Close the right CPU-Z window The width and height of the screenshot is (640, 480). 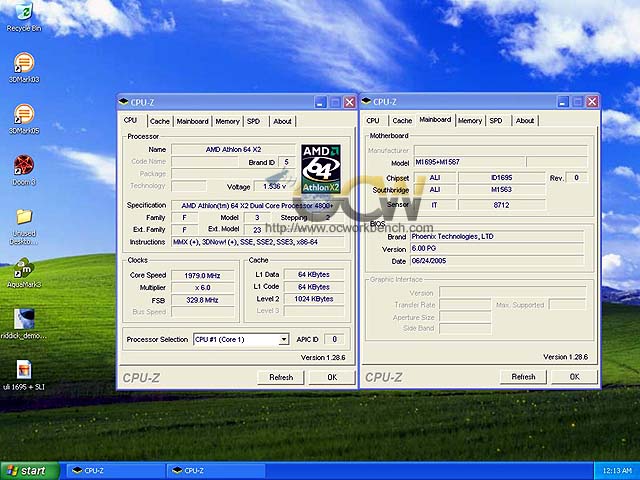592,101
